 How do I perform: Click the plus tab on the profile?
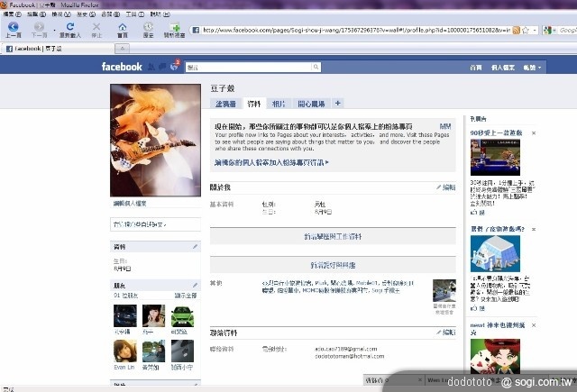point(337,104)
